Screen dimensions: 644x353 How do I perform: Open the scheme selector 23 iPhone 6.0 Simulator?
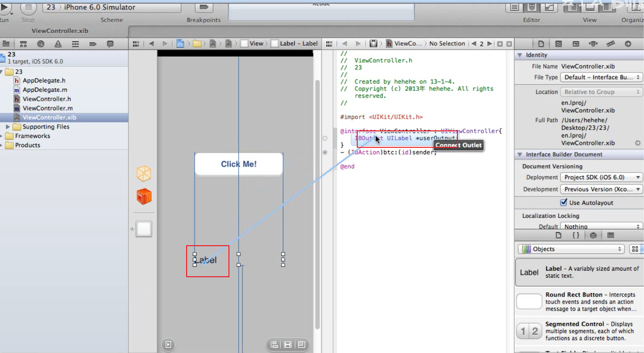click(112, 8)
